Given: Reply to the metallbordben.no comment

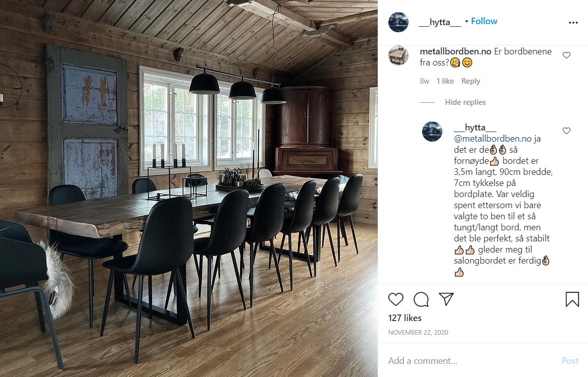Looking at the screenshot, I should (x=471, y=81).
